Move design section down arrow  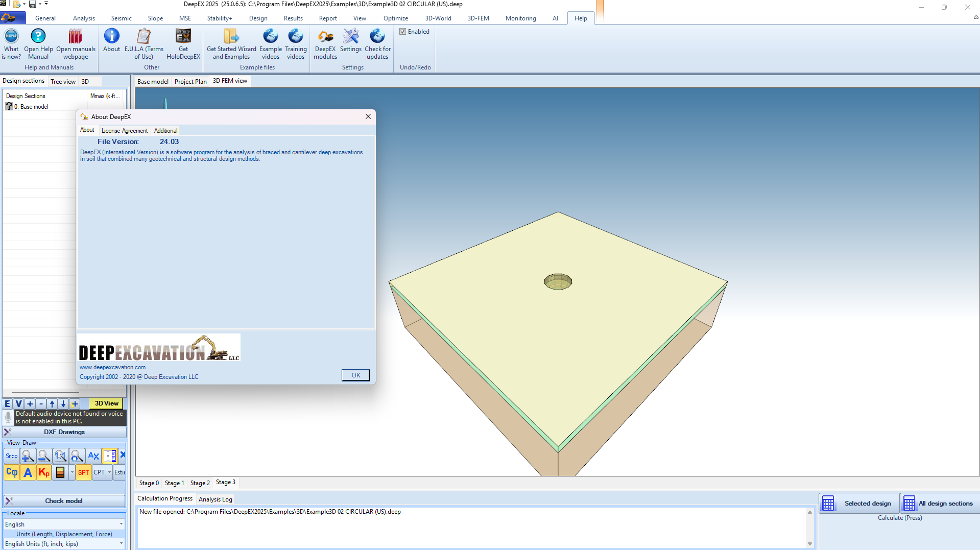point(63,403)
